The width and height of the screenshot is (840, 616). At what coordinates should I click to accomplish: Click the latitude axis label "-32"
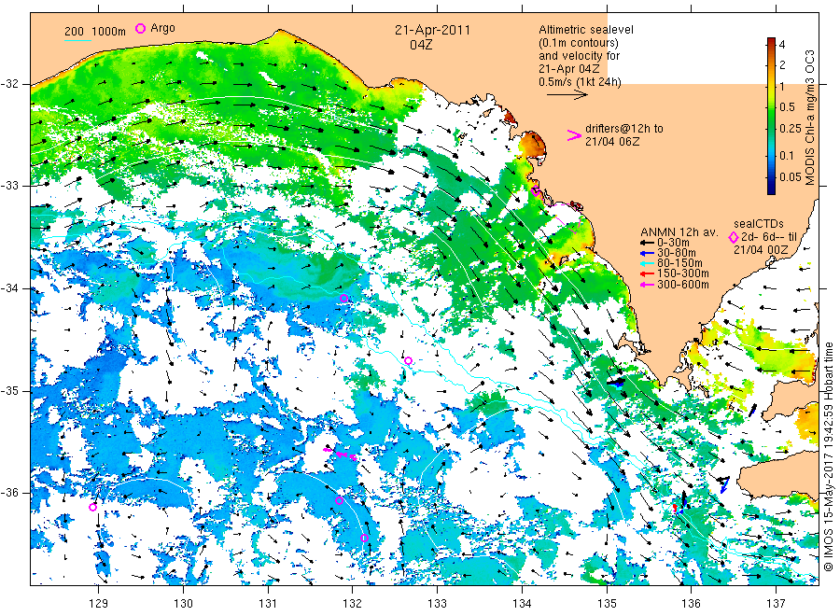(9, 84)
